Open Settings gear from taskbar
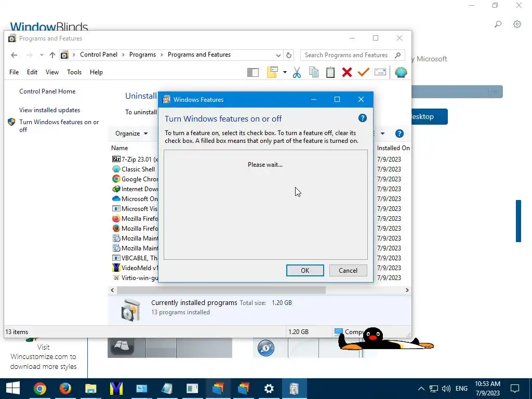 point(269,388)
